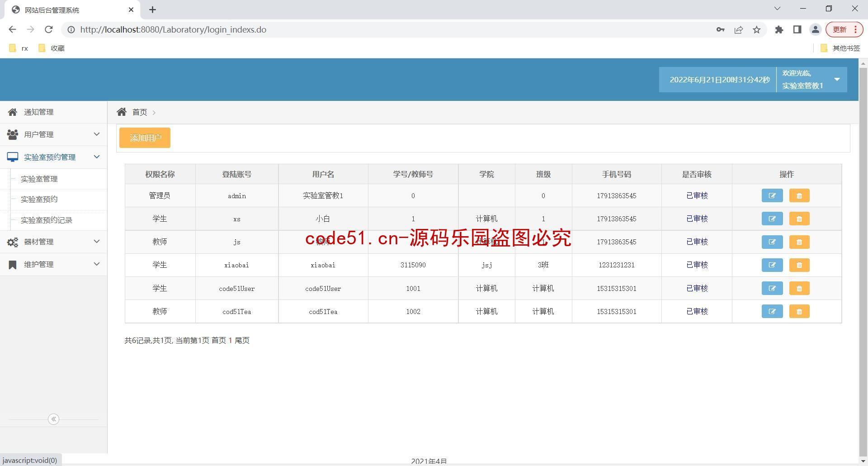
Task: Edit the js teacher row
Action: click(x=772, y=242)
